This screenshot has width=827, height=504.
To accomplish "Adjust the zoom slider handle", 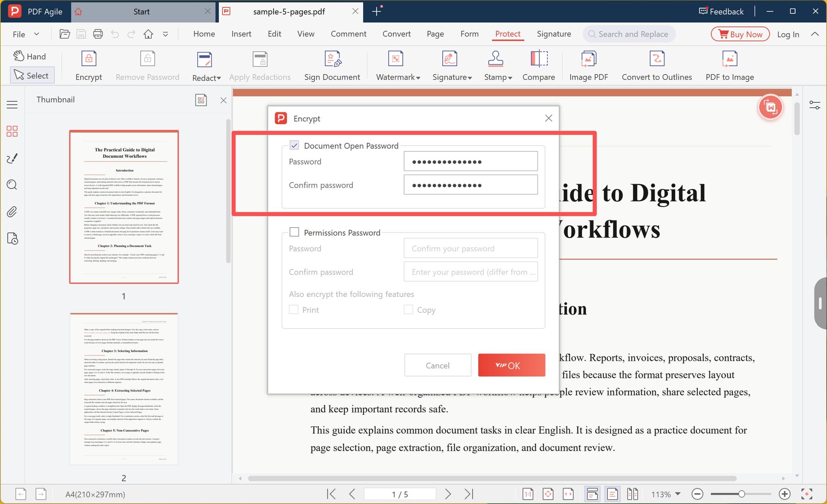I will click(741, 494).
